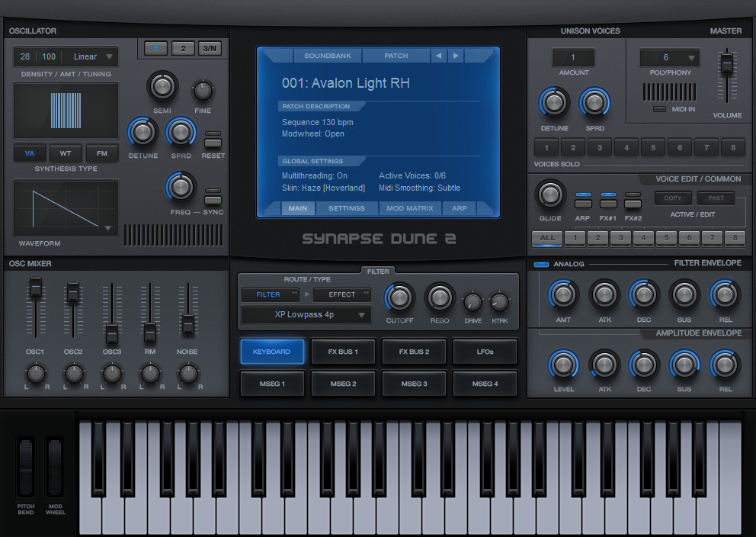Toggle the ANALOG filter envelope indicator
This screenshot has height=537, width=756.
point(541,265)
